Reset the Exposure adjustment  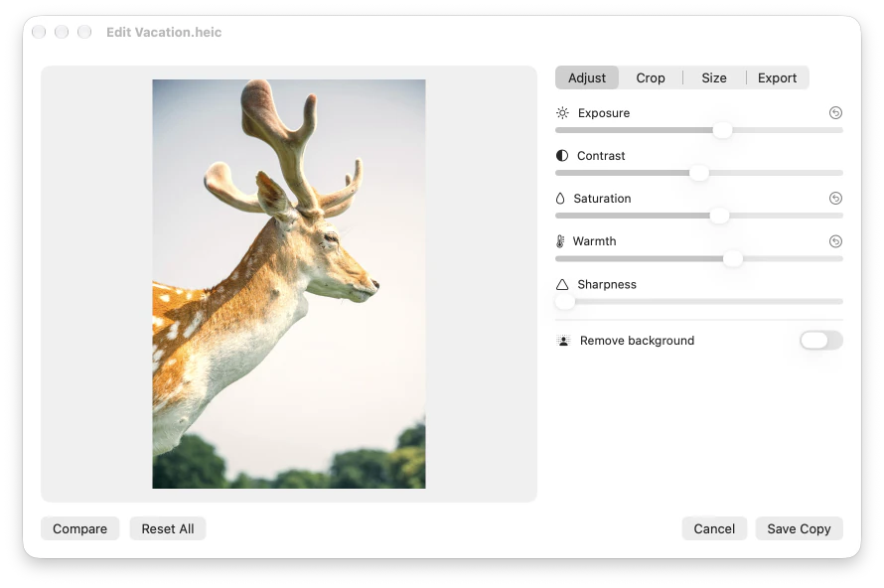835,113
